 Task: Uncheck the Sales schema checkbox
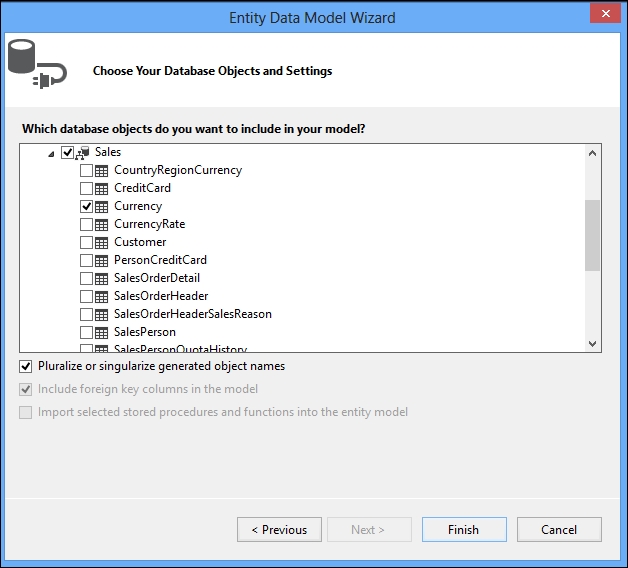pos(67,152)
